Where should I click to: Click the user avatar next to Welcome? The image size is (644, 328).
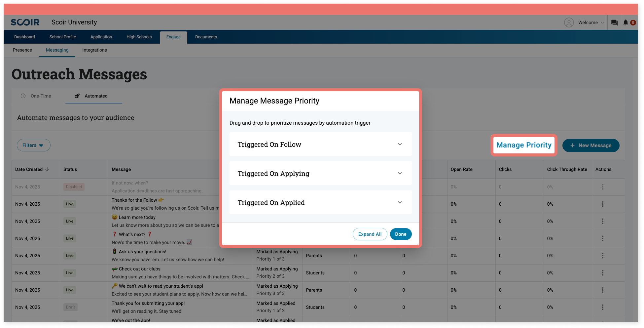(569, 22)
